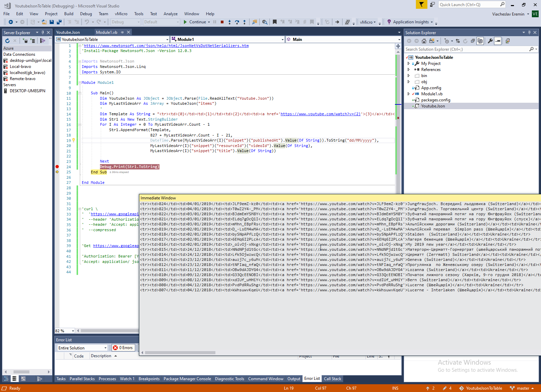Viewport: 541px width, 392px height.
Task: Switch to the Breakpoints tab
Action: tap(149, 379)
